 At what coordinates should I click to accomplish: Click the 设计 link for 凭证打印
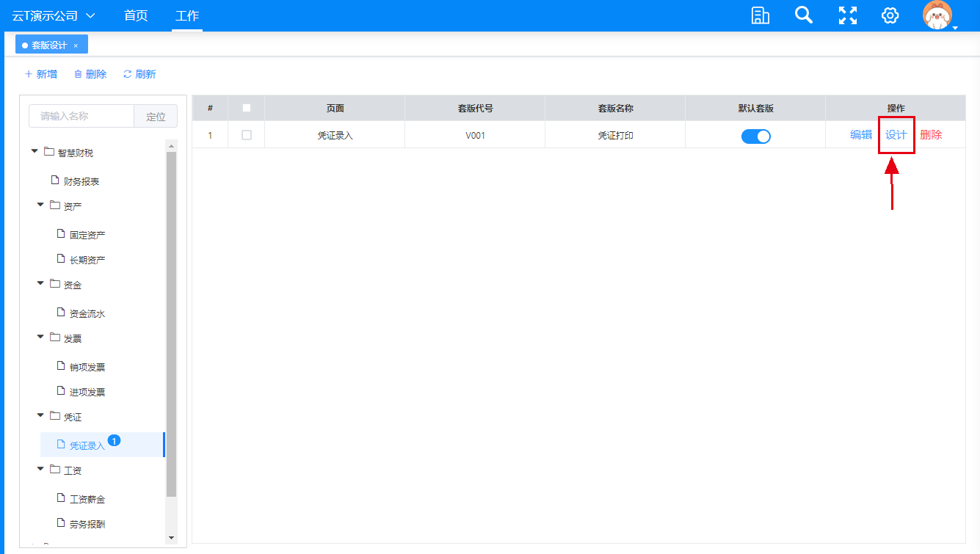tap(896, 135)
